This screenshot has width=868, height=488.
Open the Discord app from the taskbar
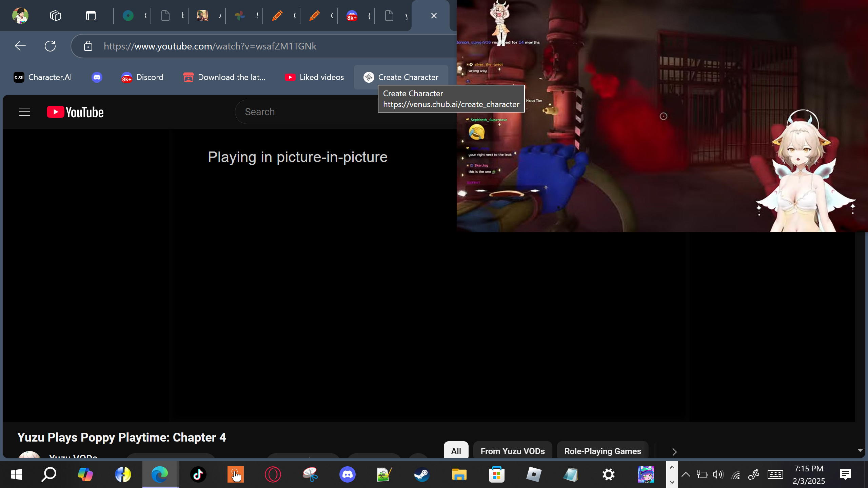point(347,474)
